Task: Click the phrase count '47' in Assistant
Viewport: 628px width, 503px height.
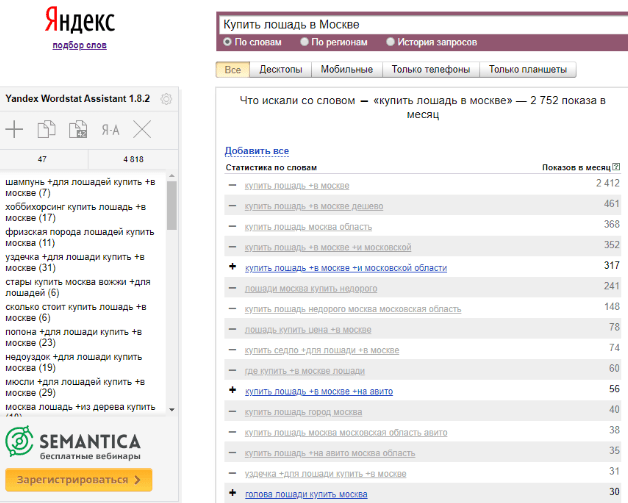Action: pos(42,159)
